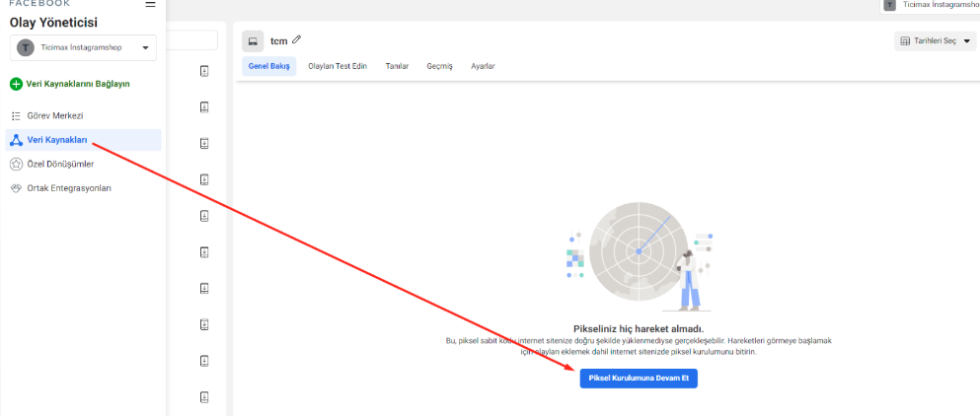Open the Geçmiş tab

439,66
